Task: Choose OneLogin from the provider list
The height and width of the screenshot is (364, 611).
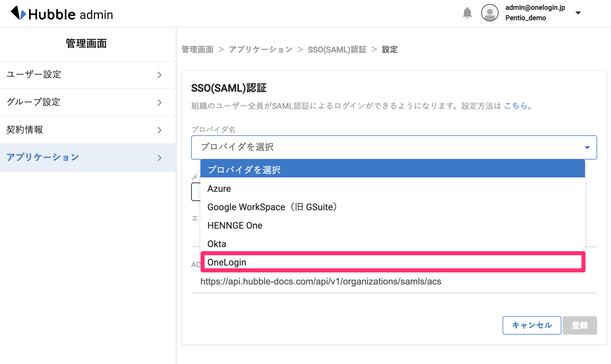Action: (x=392, y=262)
